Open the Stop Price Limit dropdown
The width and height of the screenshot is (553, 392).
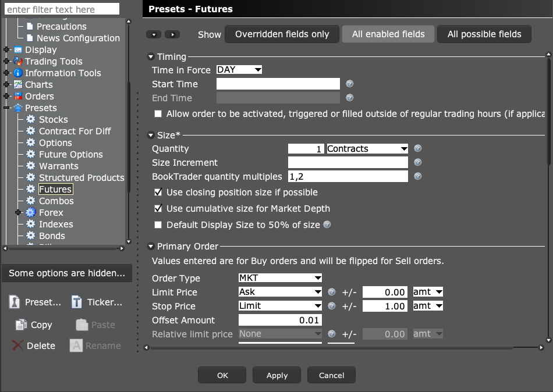(x=280, y=306)
